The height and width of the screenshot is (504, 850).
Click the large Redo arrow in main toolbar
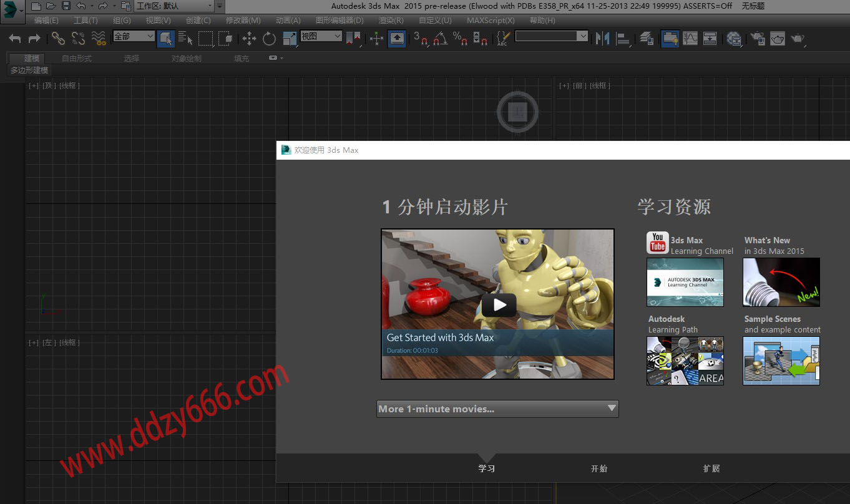(34, 39)
